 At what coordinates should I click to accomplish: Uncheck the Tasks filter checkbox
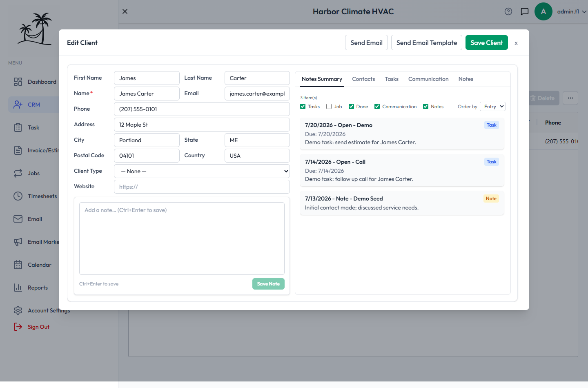(x=303, y=107)
